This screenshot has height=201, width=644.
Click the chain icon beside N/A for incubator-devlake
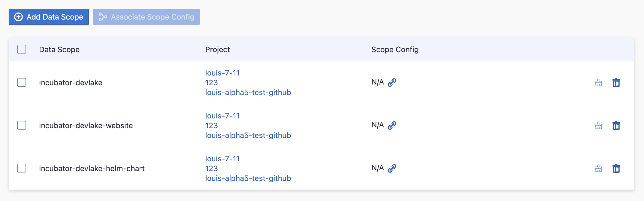pos(392,82)
